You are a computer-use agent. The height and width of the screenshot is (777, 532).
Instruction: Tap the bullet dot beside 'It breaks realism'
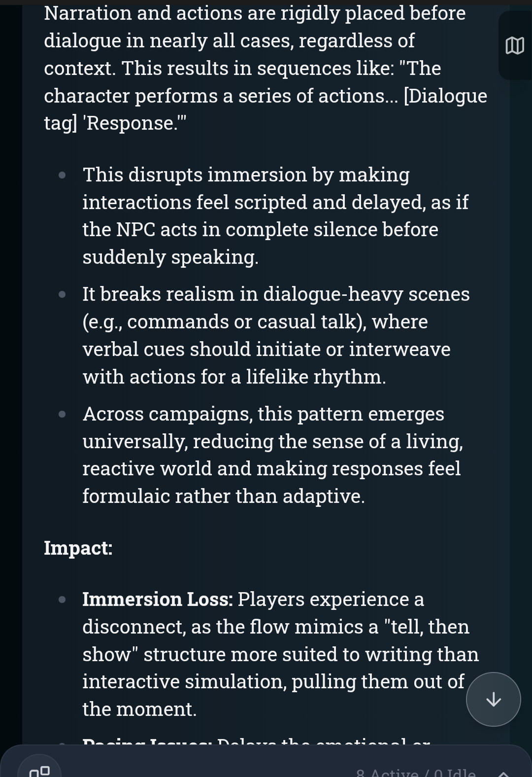coord(62,294)
